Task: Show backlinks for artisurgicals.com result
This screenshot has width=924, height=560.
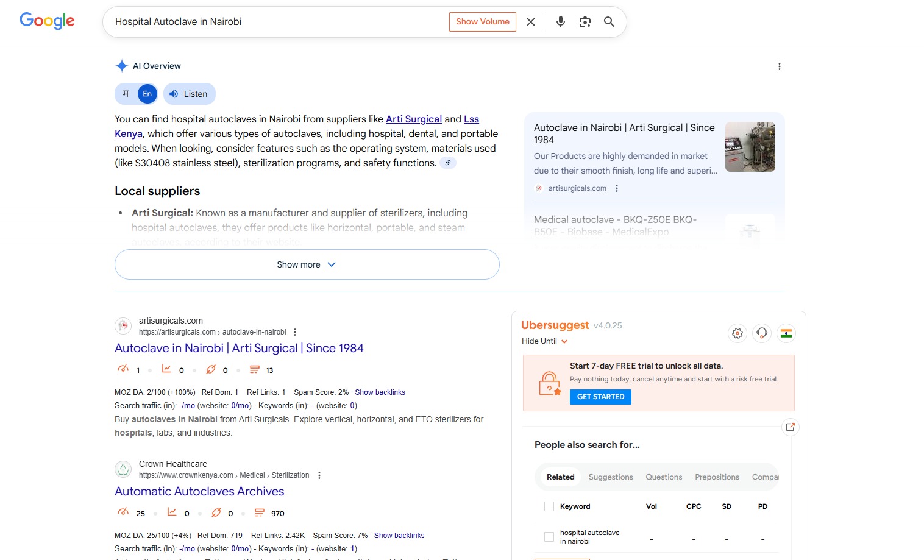Action: click(380, 392)
